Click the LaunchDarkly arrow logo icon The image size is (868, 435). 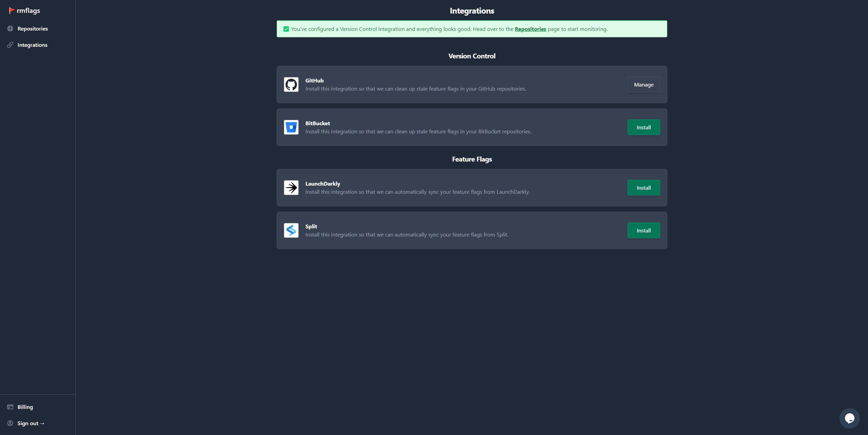[291, 188]
